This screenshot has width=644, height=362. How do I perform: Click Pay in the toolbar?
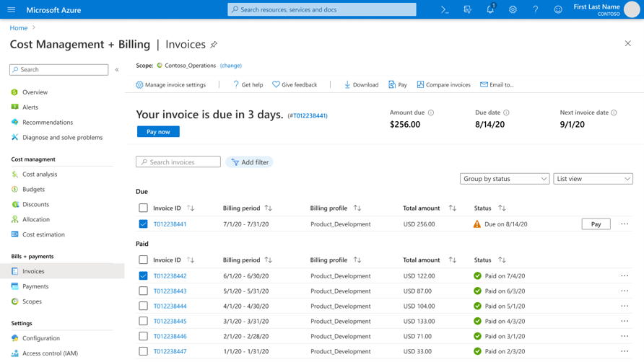click(x=398, y=84)
